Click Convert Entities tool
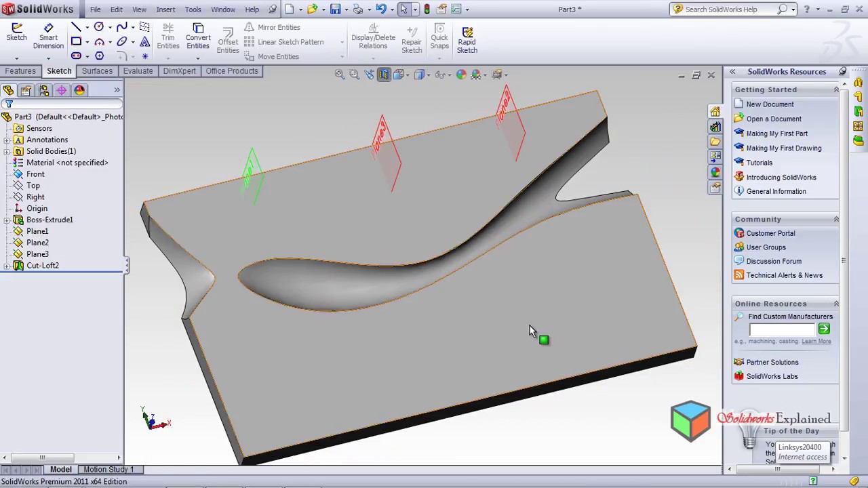 coord(198,36)
